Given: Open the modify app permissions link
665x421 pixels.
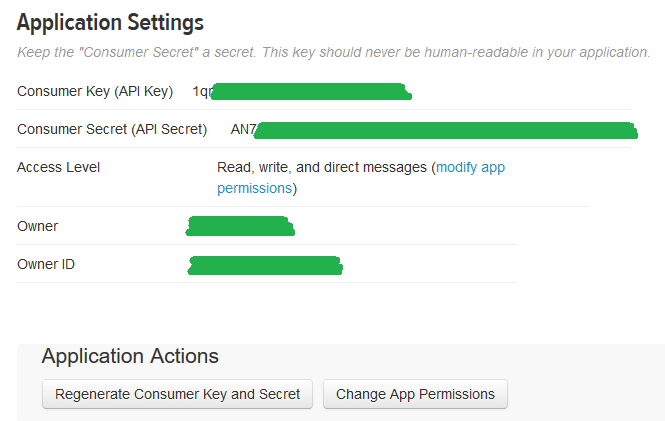Looking at the screenshot, I should pyautogui.click(x=470, y=167).
